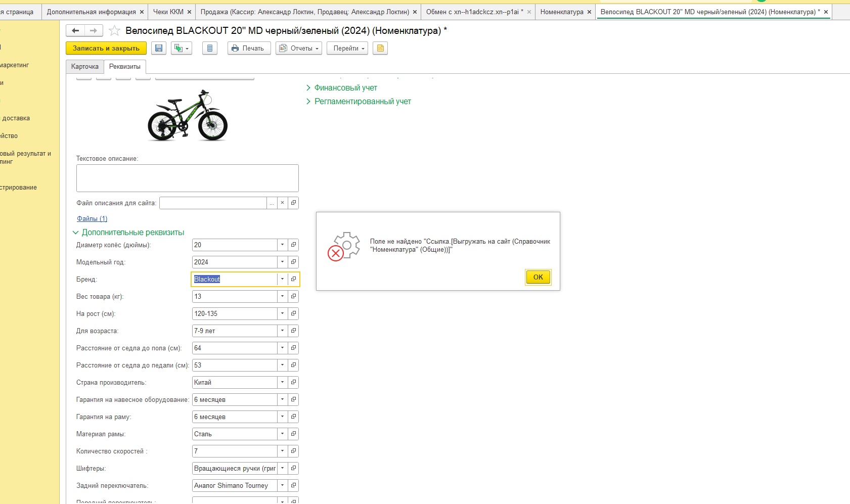Switch to the Чеки ККМ tab
Screen dimensions: 850x504
168,12
